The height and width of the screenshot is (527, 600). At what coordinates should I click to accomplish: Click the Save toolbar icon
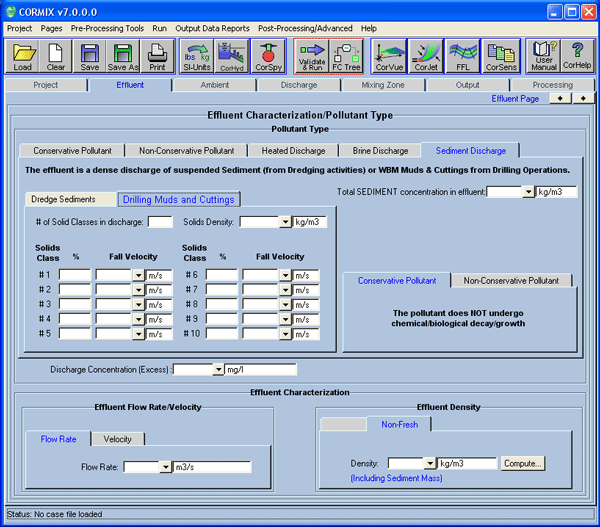click(x=90, y=57)
